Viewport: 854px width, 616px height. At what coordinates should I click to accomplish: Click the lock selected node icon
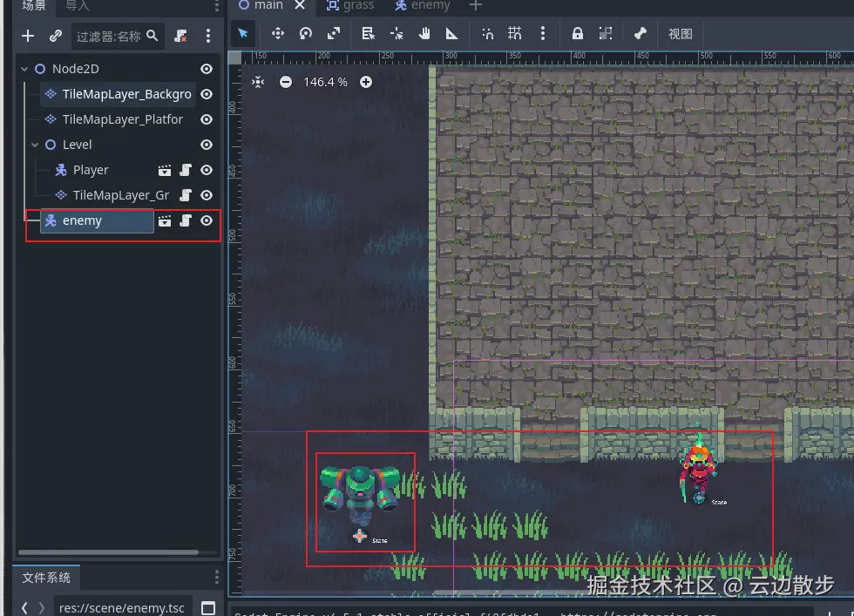click(577, 34)
